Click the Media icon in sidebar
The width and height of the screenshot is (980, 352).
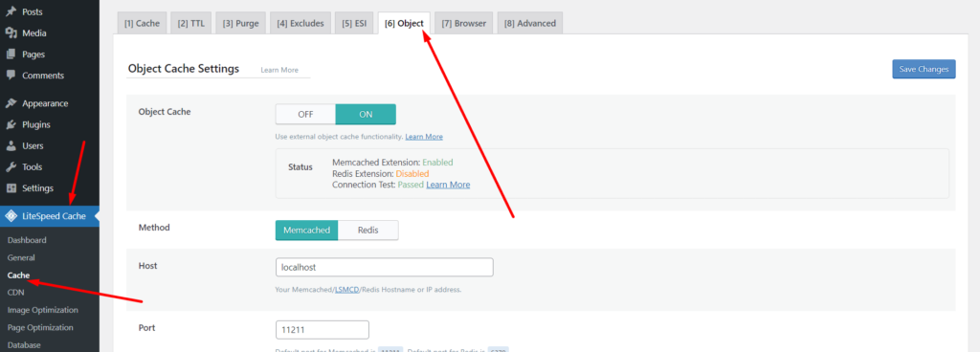[11, 33]
